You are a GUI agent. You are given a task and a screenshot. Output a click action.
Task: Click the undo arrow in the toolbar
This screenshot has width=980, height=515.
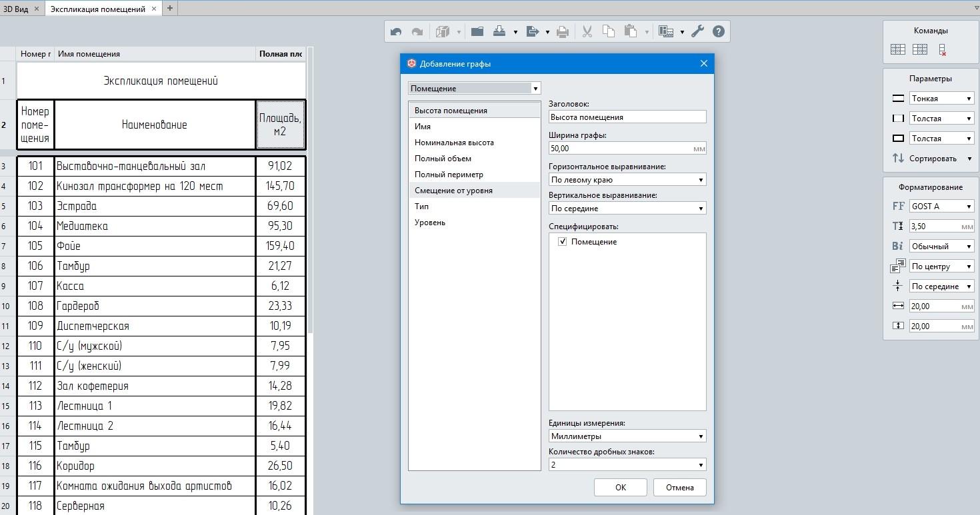[x=396, y=31]
